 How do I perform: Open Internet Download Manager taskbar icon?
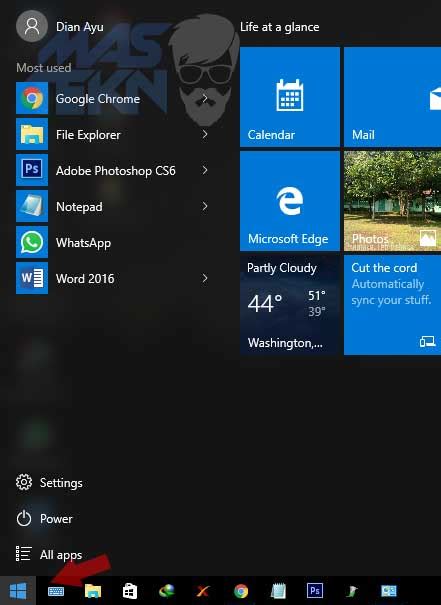coord(167,591)
